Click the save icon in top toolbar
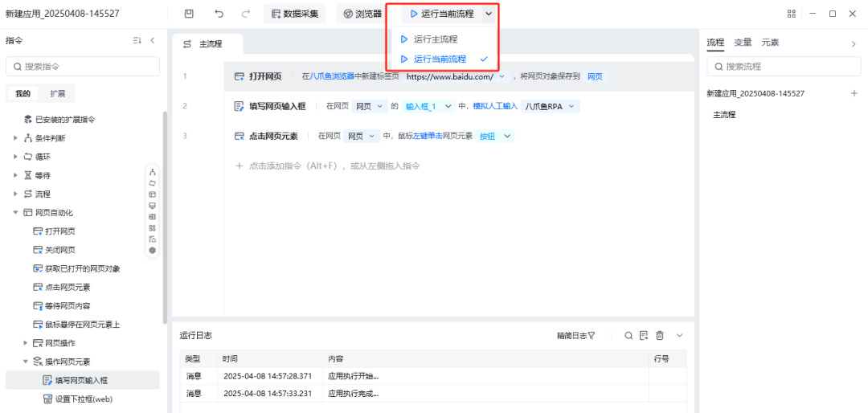 coord(190,14)
